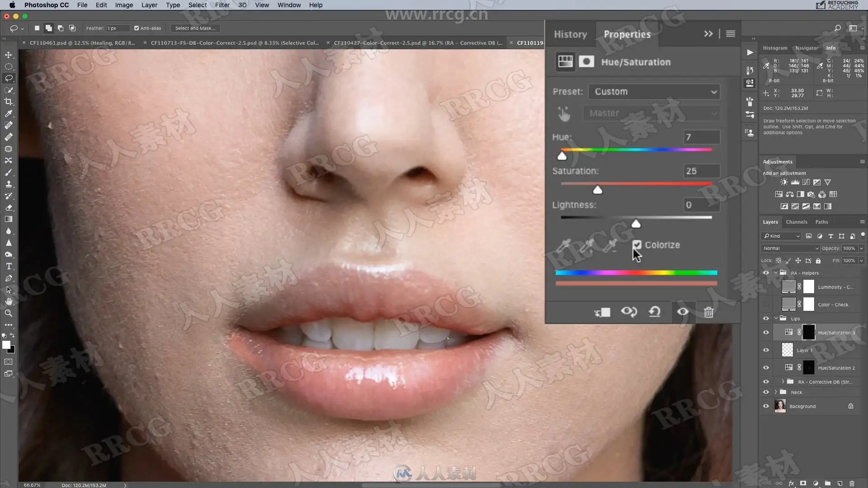Viewport: 868px width, 488px height.
Task: Open the Filter menu
Action: pyautogui.click(x=222, y=5)
